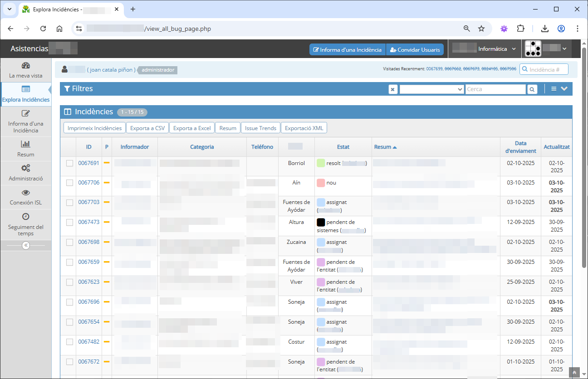588x379 pixels.
Task: Open Conexión ISL eye icon
Action: 26,193
